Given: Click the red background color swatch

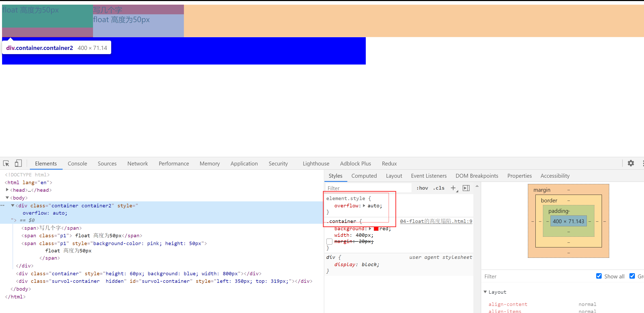Looking at the screenshot, I should (376, 229).
